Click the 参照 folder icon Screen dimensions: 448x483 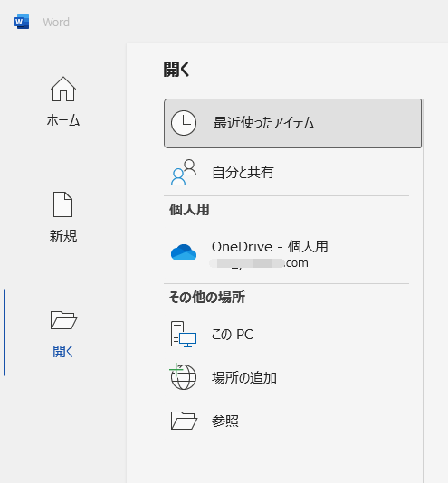(x=184, y=421)
